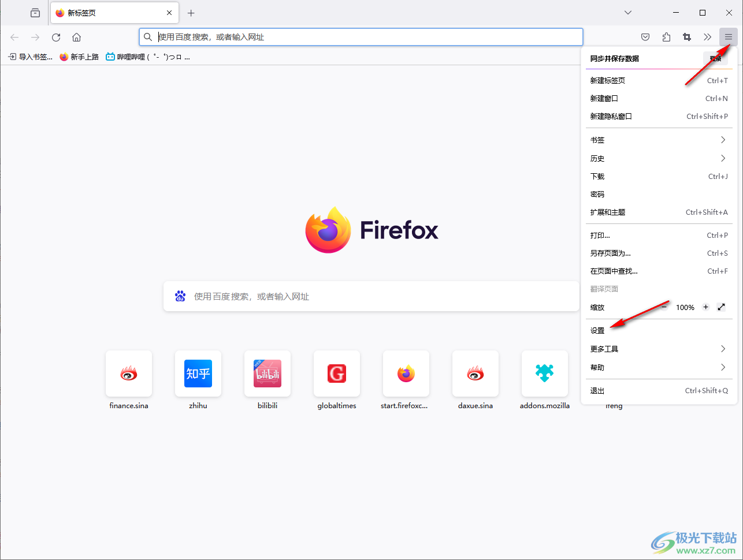Focus the address bar input
Viewport: 743px width, 560px height.
361,37
